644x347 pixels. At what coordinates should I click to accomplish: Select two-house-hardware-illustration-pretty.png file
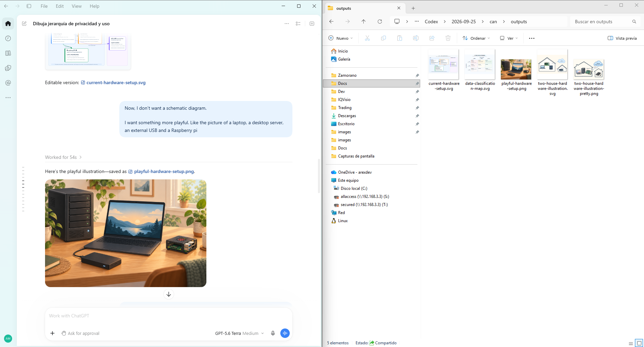click(589, 73)
